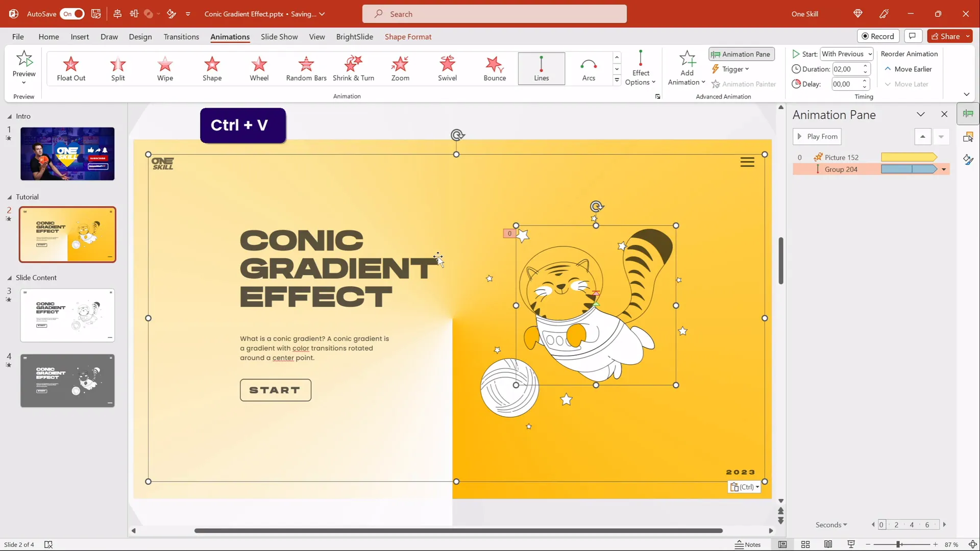980x551 pixels.
Task: Apply the Zoom animation effect
Action: (400, 68)
